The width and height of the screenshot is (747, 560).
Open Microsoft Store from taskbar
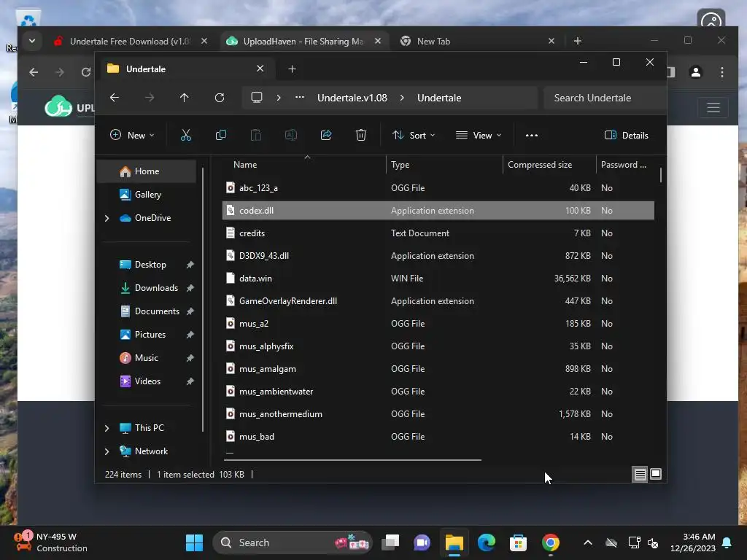(x=519, y=542)
